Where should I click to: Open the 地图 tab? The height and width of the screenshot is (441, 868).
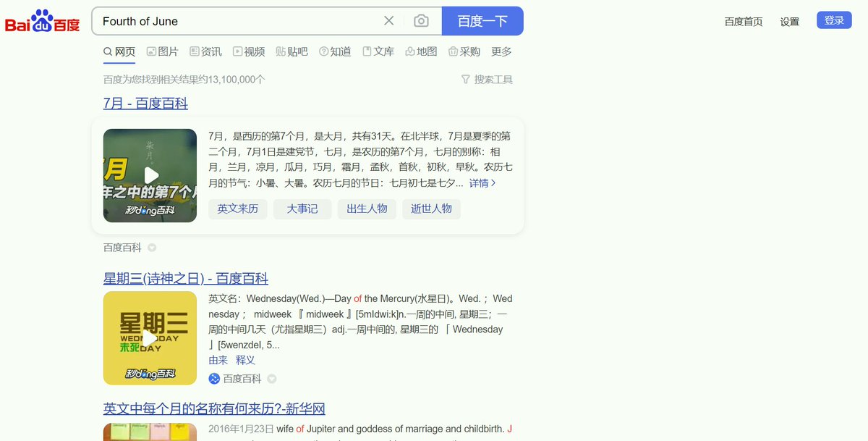pos(421,51)
